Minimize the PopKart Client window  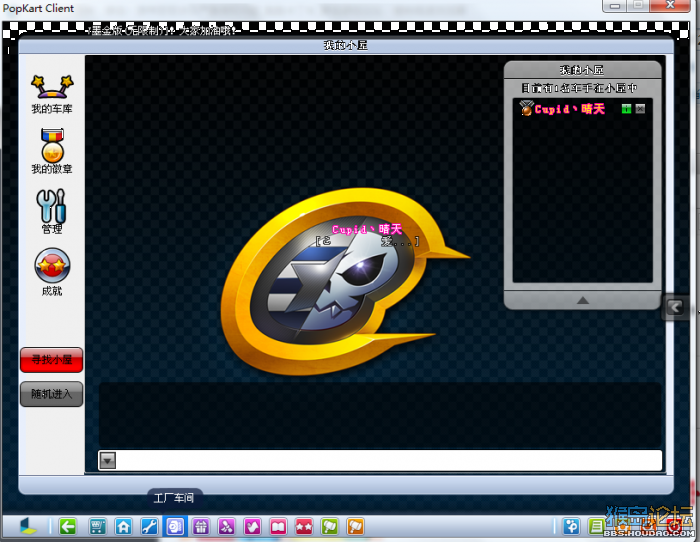[615, 5]
